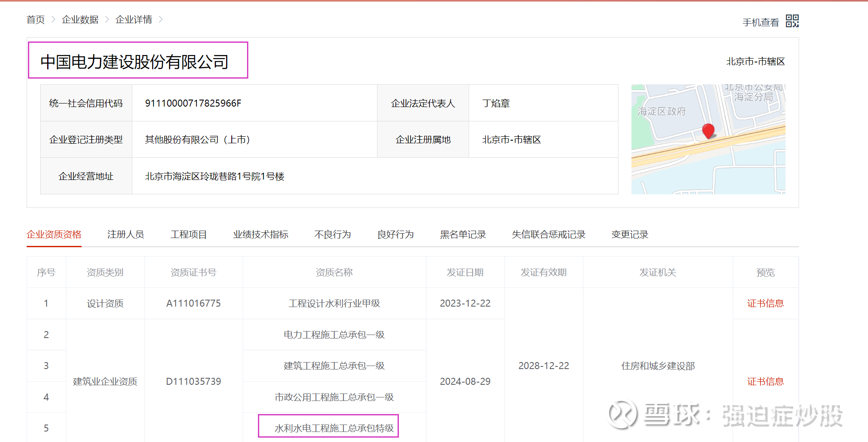Viewport: 868px width, 442px height.
Task: Open 证书信息 for the 设计资质 row
Action: tap(765, 303)
